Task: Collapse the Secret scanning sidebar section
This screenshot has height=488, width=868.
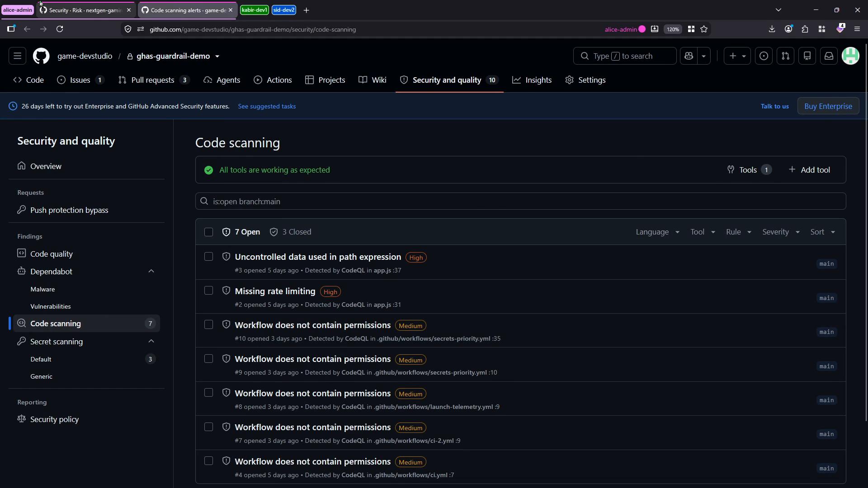Action: [x=151, y=342]
